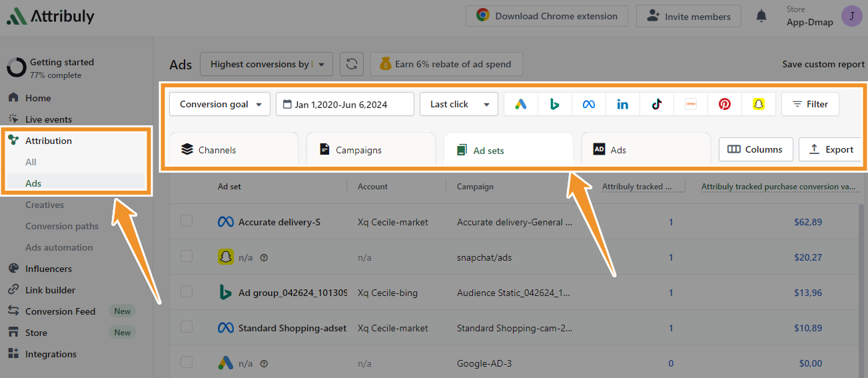Click the refresh report icon

[x=352, y=64]
